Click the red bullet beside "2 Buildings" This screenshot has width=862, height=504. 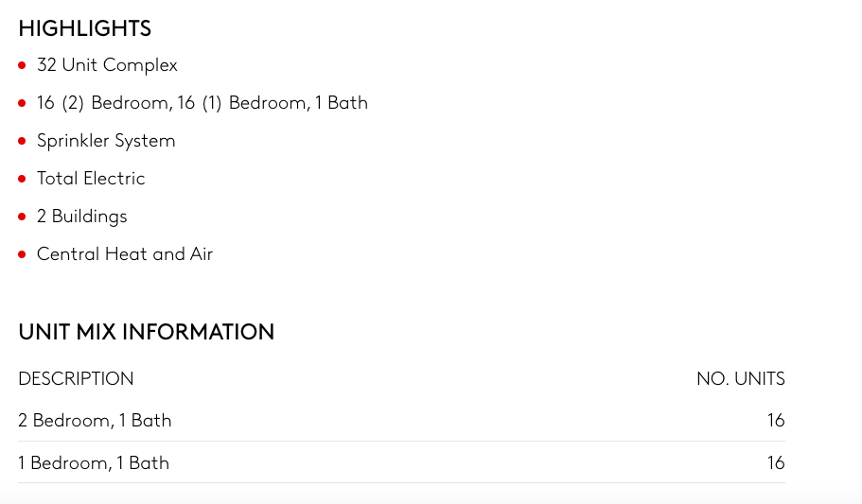22,217
